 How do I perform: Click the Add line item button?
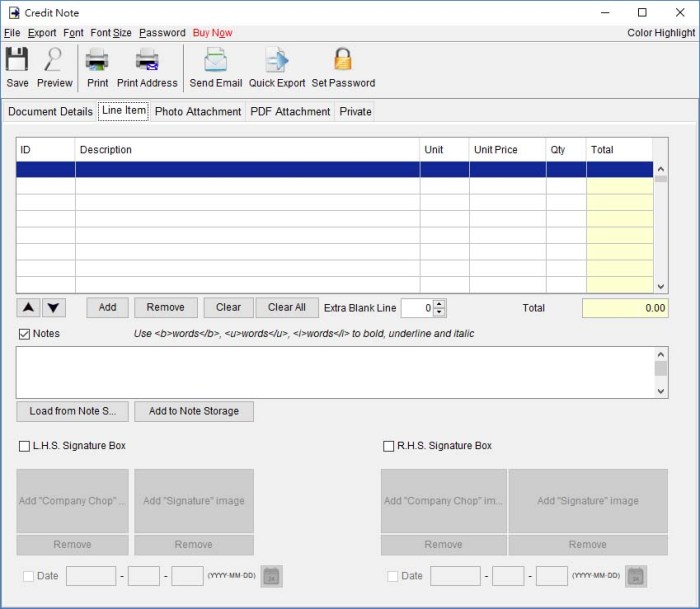pyautogui.click(x=108, y=308)
